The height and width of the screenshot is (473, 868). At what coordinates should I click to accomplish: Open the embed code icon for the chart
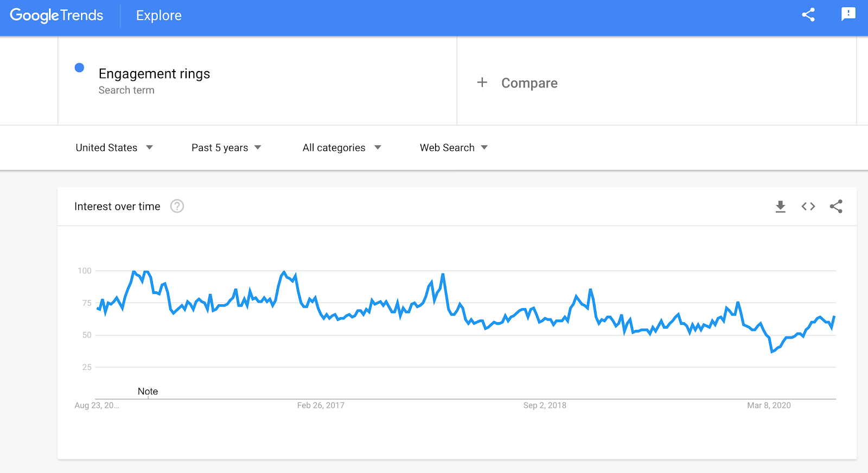[x=808, y=206]
